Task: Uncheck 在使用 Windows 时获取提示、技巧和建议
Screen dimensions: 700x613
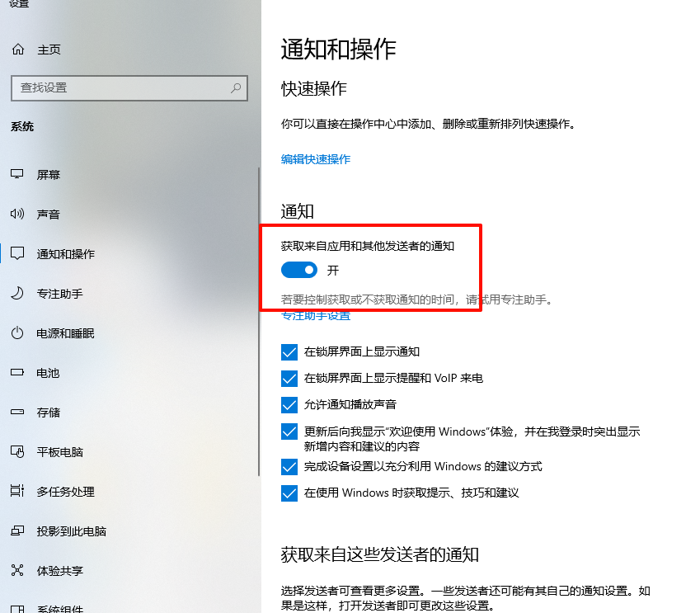Action: coord(289,493)
